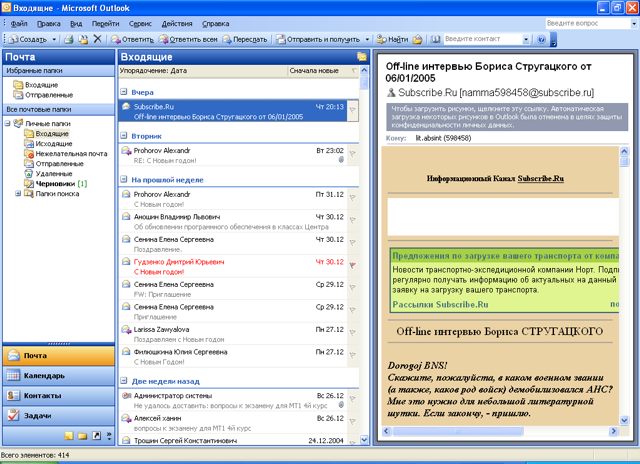The width and height of the screenshot is (640, 464).
Task: Flag the Subscribe.Ru message
Action: (x=353, y=110)
